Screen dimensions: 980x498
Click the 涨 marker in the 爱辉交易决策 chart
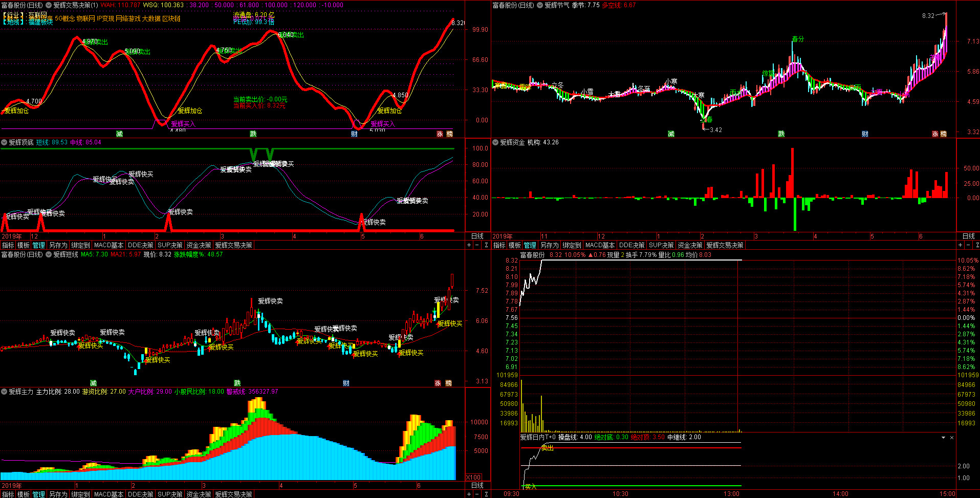click(440, 134)
